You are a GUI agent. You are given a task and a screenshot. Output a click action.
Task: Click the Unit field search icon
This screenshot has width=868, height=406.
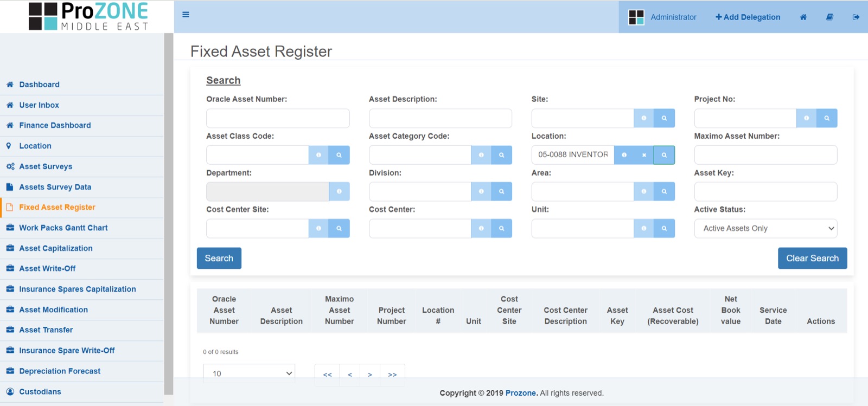click(x=664, y=228)
